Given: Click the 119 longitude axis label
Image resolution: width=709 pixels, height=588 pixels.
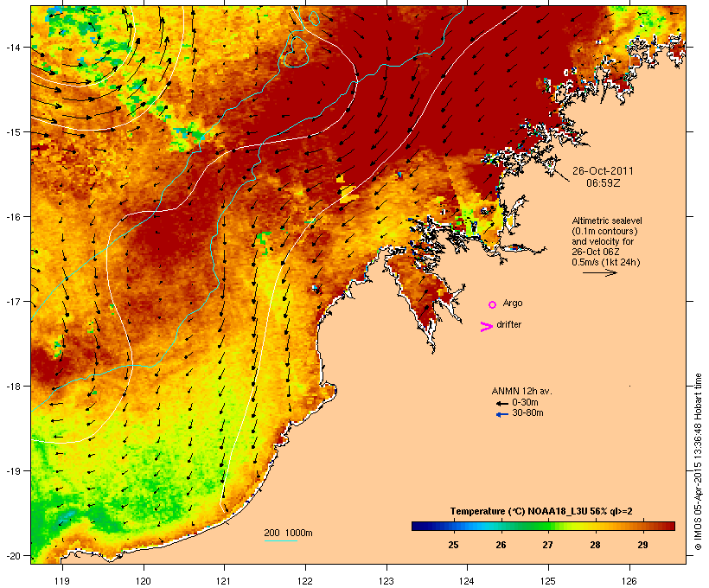Looking at the screenshot, I should pos(62,581).
